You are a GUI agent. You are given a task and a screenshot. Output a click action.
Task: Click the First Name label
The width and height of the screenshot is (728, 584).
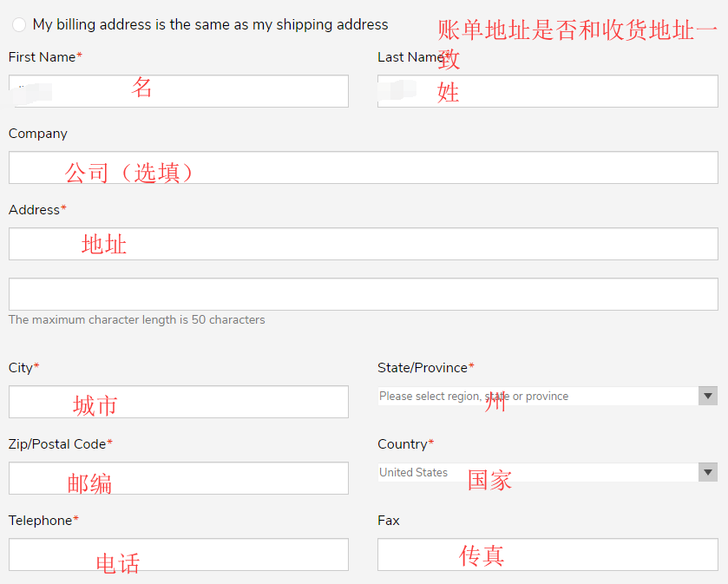pyautogui.click(x=45, y=57)
